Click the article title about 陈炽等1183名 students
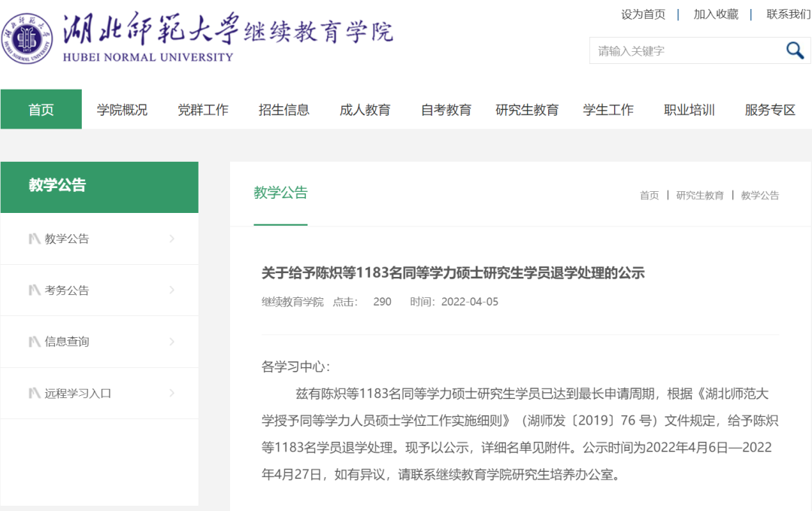 (x=453, y=272)
